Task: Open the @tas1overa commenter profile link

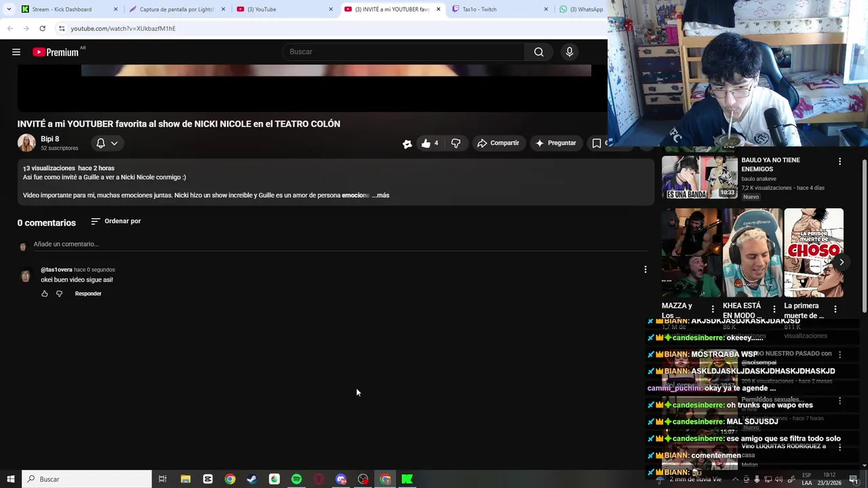Action: [x=56, y=270]
